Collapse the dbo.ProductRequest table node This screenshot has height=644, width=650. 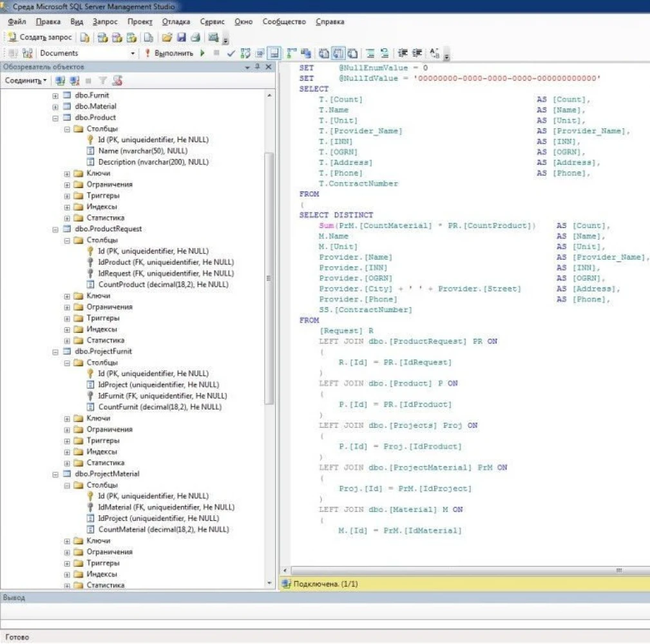(55, 229)
